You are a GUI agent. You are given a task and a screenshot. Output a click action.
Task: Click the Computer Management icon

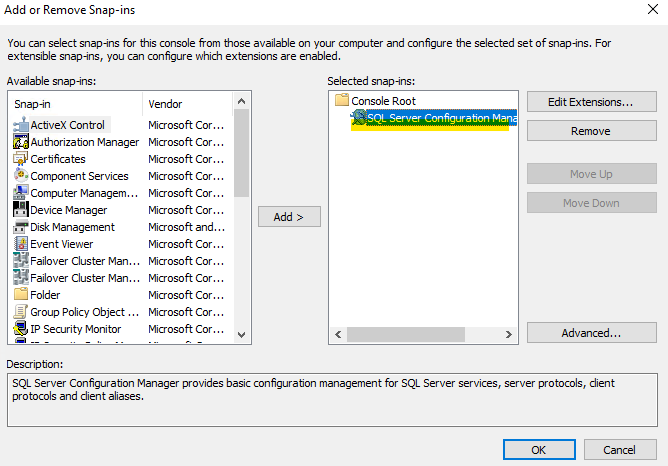coord(21,193)
